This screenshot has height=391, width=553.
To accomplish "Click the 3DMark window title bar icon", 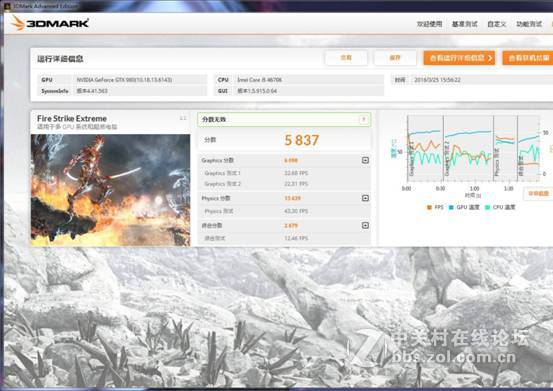I will tap(7, 6).
